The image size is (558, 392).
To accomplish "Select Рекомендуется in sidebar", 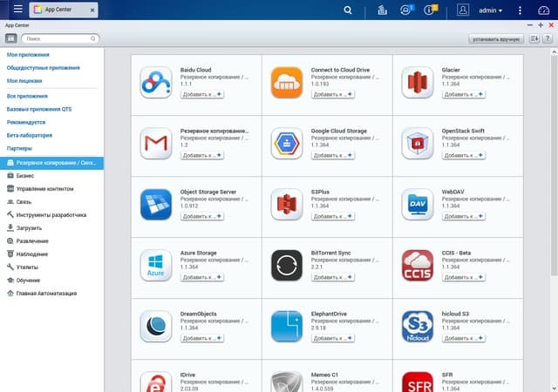I will (26, 122).
